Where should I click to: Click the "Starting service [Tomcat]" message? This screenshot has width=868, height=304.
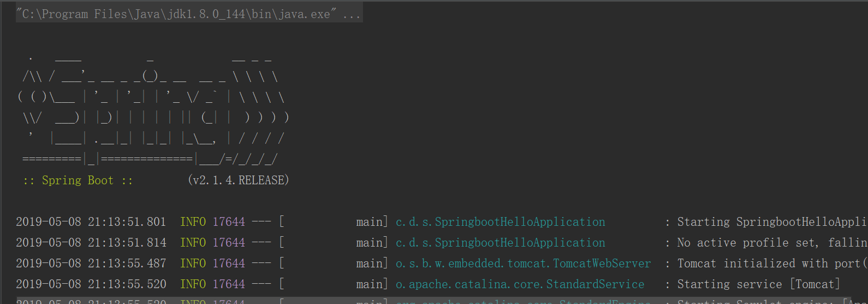pyautogui.click(x=759, y=284)
